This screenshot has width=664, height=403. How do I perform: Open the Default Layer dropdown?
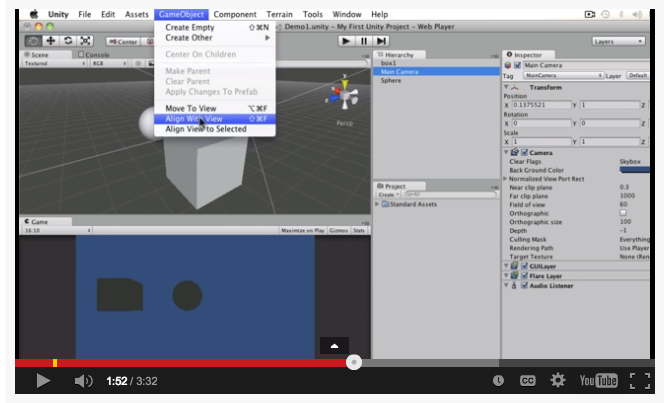(x=638, y=75)
